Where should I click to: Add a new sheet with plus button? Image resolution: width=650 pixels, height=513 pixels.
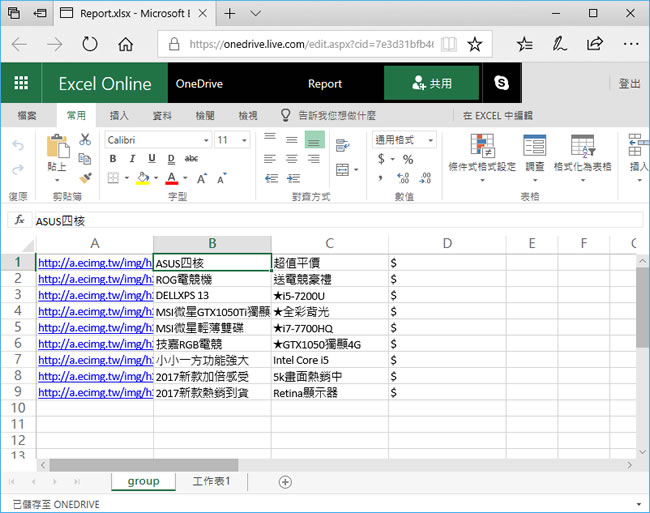285,482
